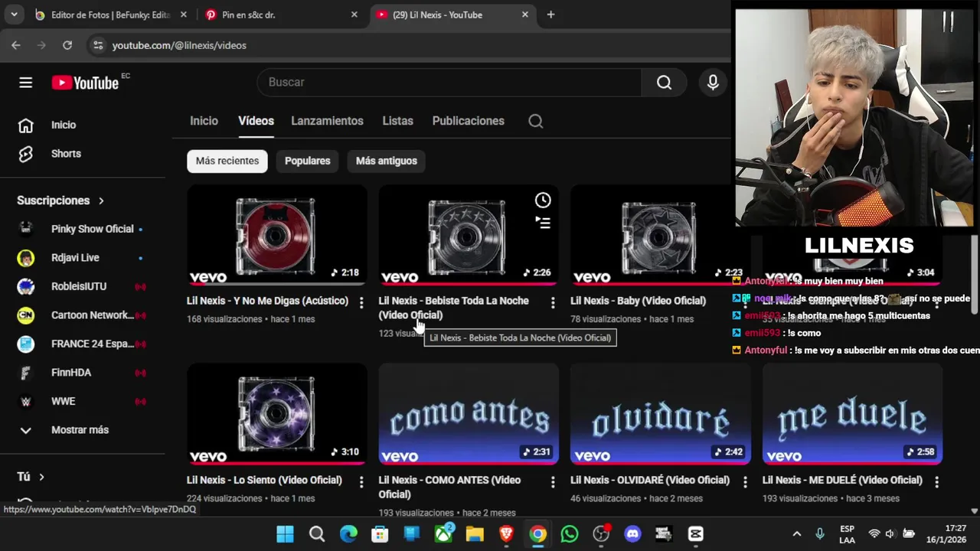The height and width of the screenshot is (551, 980).
Task: Open options menu for Lo Siento video
Action: [x=361, y=482]
